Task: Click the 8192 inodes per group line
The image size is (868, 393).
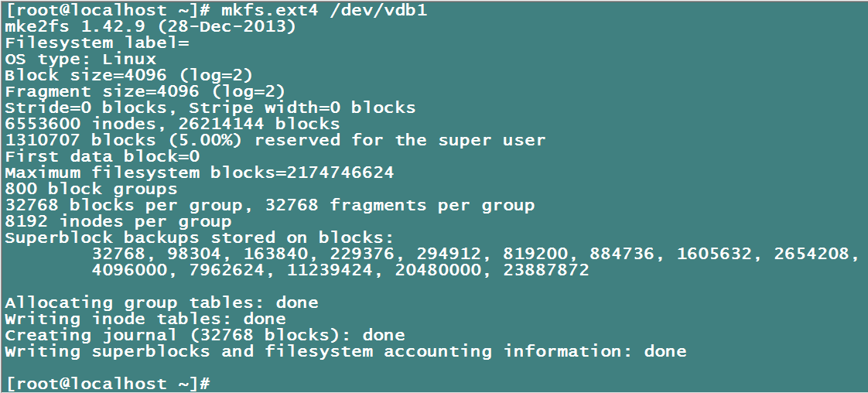Action: [118, 221]
